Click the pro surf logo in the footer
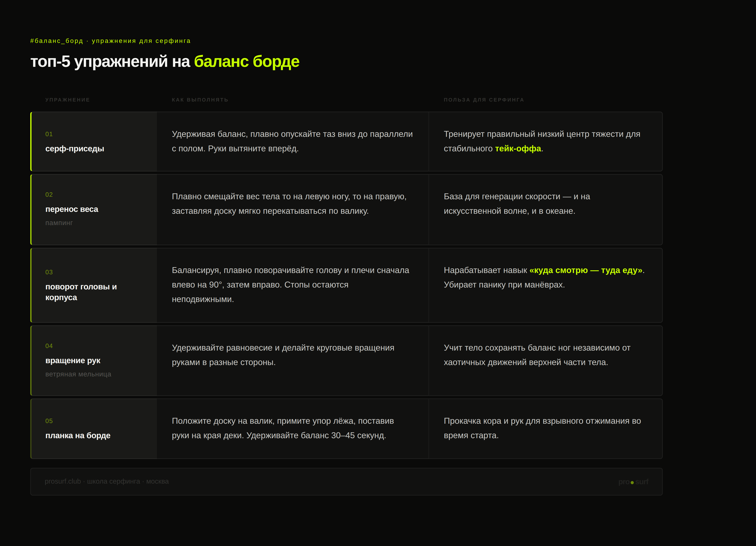This screenshot has width=756, height=546. 633,482
